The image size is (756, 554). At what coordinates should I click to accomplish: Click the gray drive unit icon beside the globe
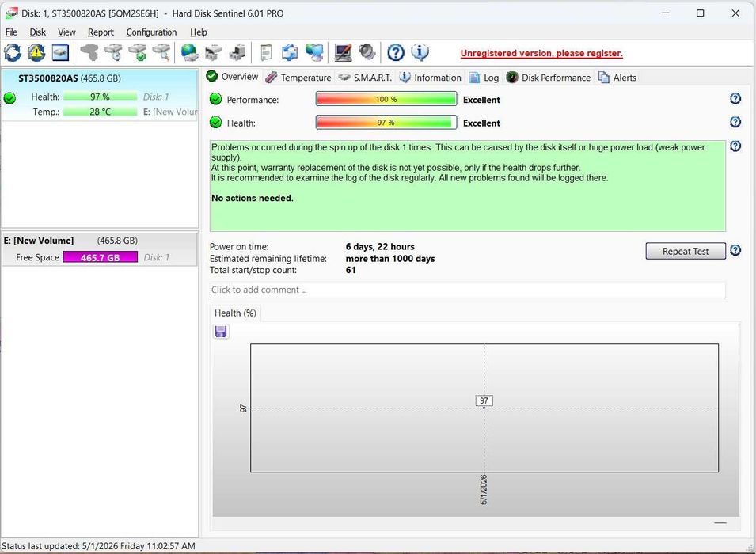coord(213,52)
